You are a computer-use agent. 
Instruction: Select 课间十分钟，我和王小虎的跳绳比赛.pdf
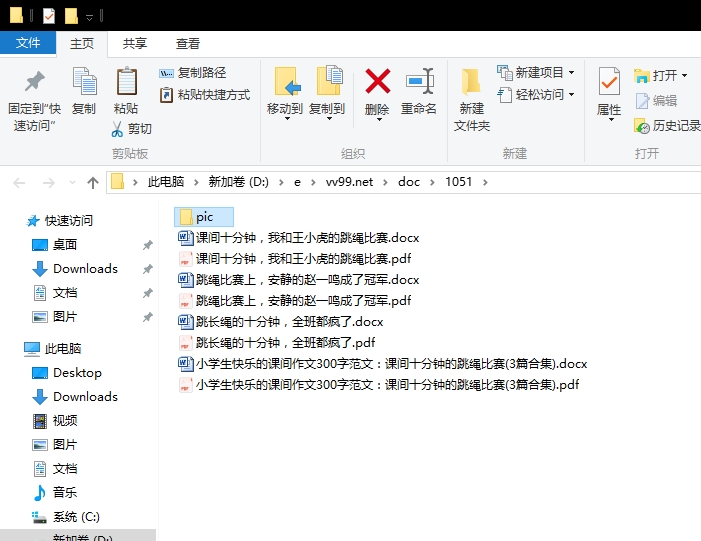click(295, 258)
